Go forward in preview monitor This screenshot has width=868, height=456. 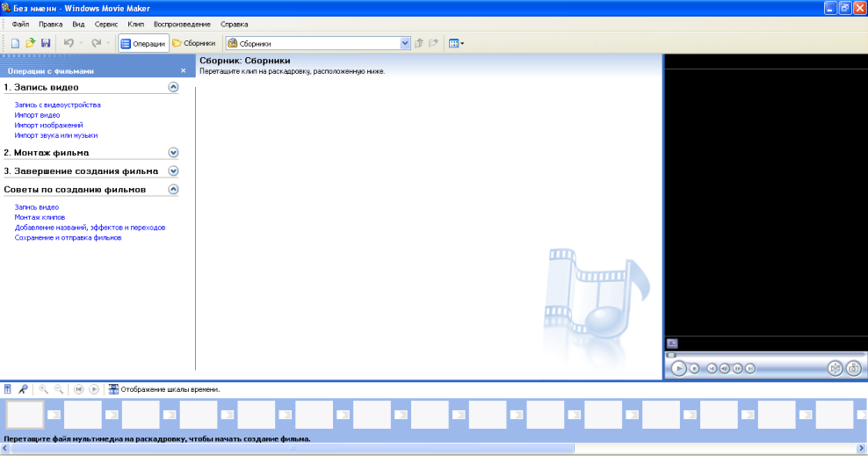[750, 368]
